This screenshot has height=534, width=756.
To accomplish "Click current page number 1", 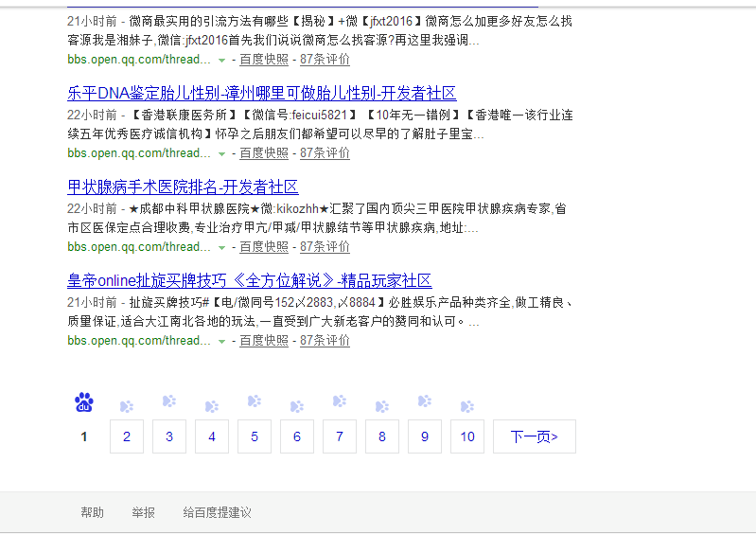I will point(84,436).
